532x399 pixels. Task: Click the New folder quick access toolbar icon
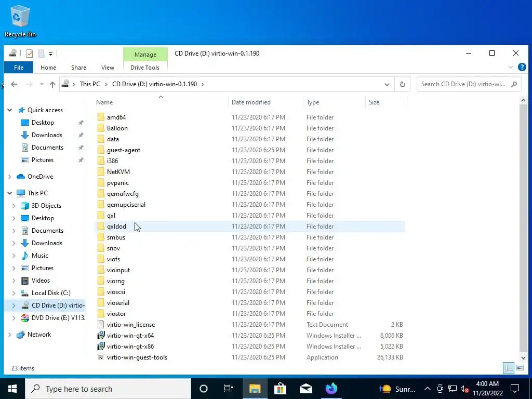[41, 54]
